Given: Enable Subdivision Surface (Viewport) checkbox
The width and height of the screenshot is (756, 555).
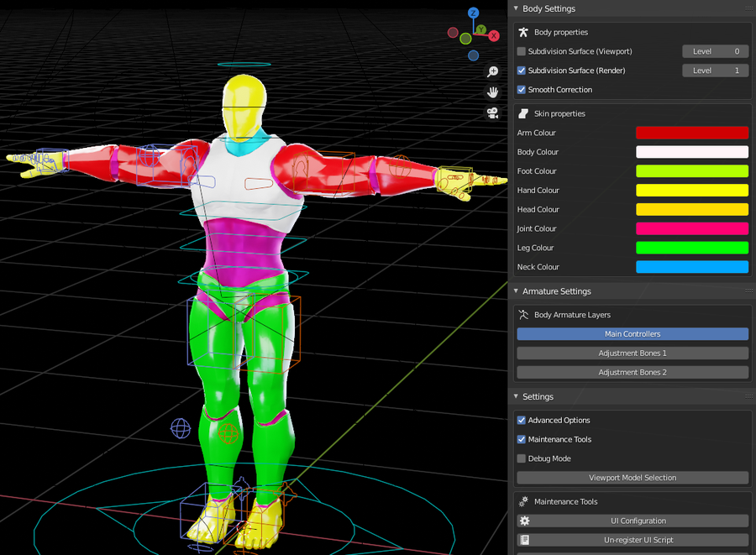Looking at the screenshot, I should pyautogui.click(x=521, y=51).
